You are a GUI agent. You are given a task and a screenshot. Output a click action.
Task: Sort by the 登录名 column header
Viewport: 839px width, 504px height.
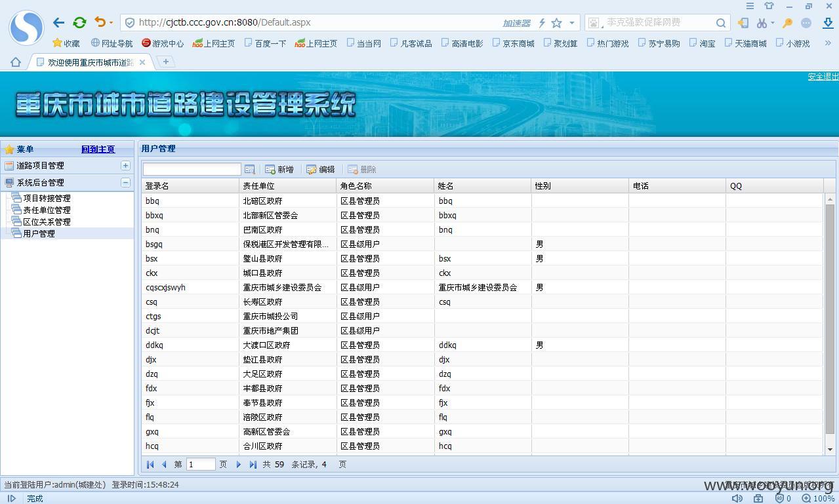click(191, 185)
